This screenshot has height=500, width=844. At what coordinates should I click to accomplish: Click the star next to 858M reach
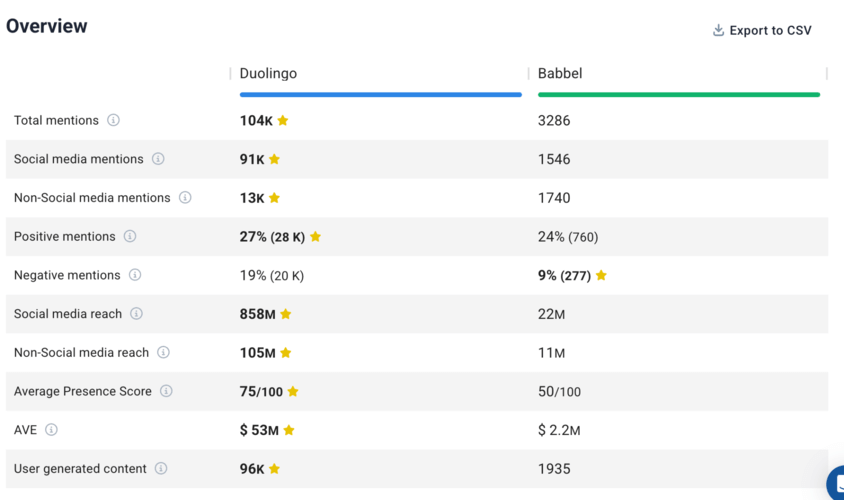(285, 314)
